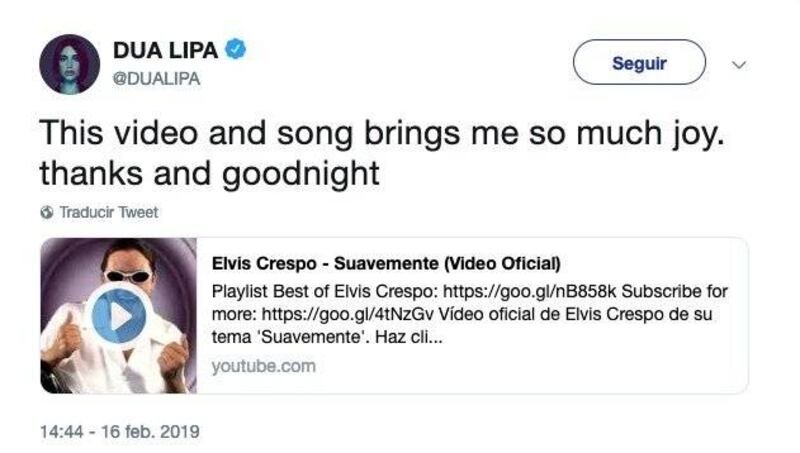Click the tweet's first line about joy
800x453 pixels.
382,133
